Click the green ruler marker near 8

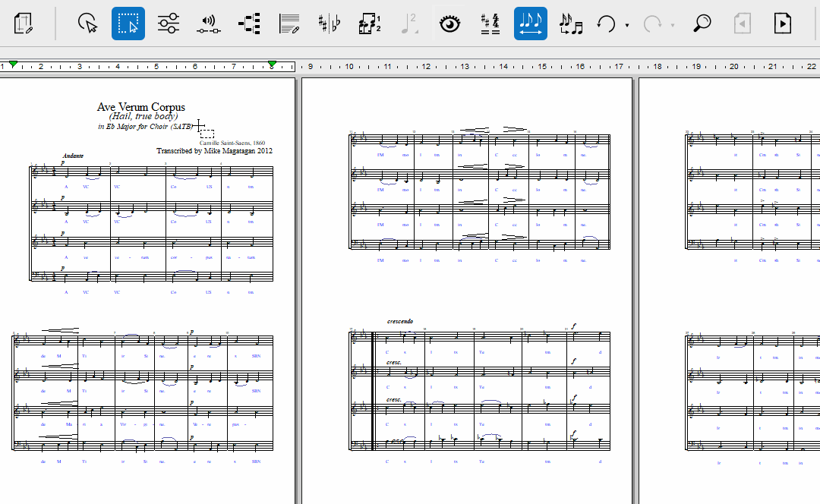click(272, 65)
